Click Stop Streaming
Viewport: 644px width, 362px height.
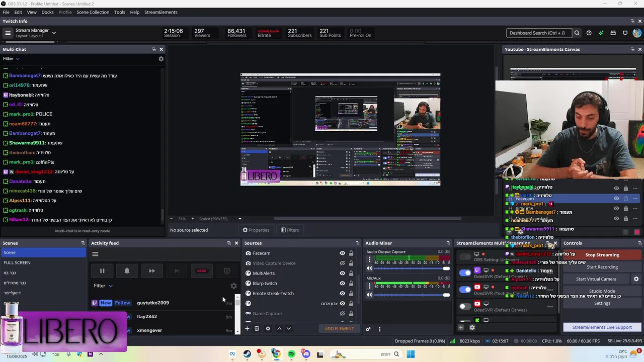coord(602,255)
